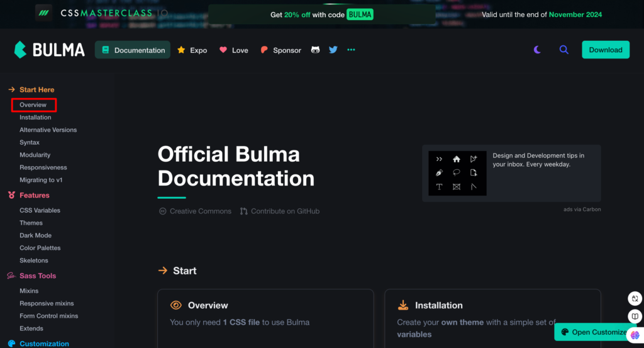This screenshot has height=348, width=644.
Task: Click the eye icon on Overview card
Action: [176, 305]
